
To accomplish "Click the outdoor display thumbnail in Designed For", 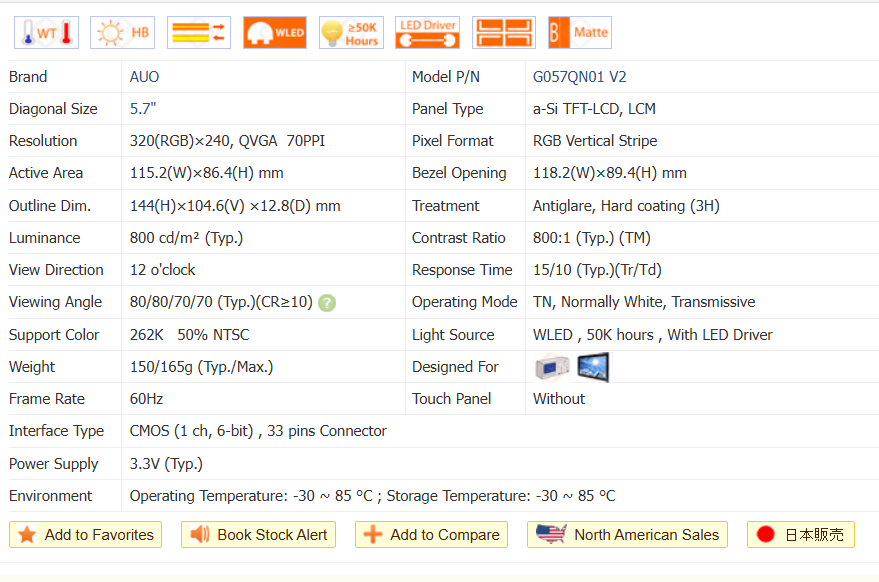I will [593, 367].
